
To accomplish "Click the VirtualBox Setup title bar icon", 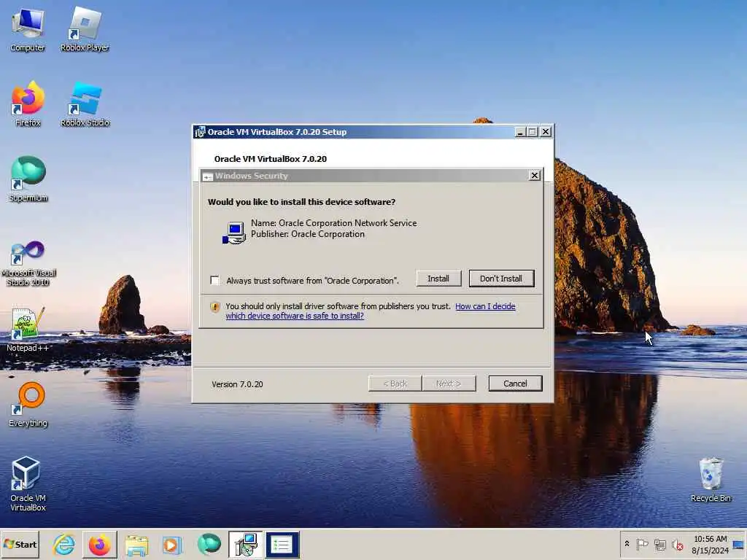I will pos(200,132).
